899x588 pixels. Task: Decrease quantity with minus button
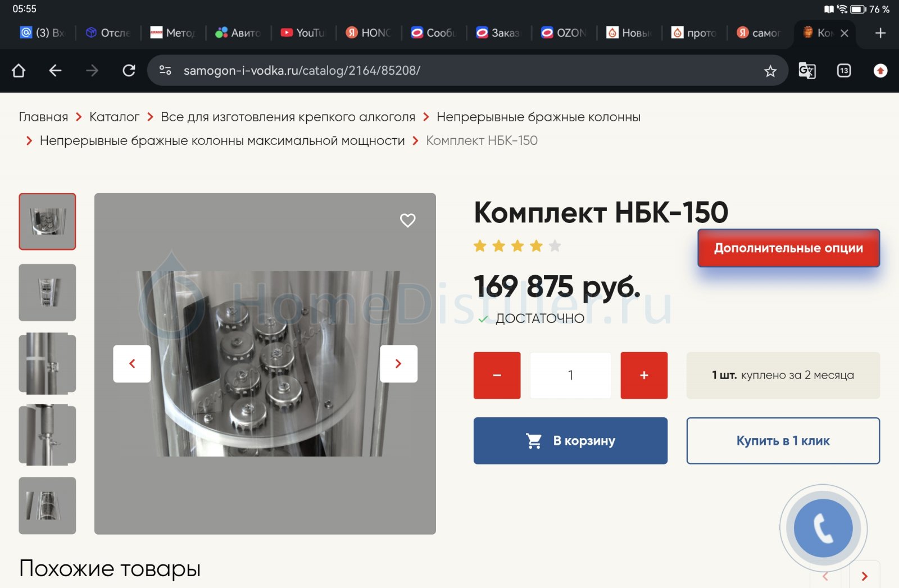[x=497, y=375]
